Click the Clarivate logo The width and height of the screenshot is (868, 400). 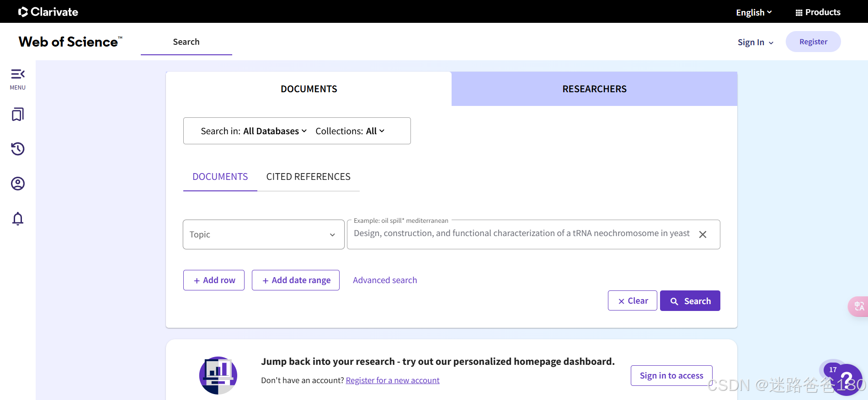(x=48, y=12)
